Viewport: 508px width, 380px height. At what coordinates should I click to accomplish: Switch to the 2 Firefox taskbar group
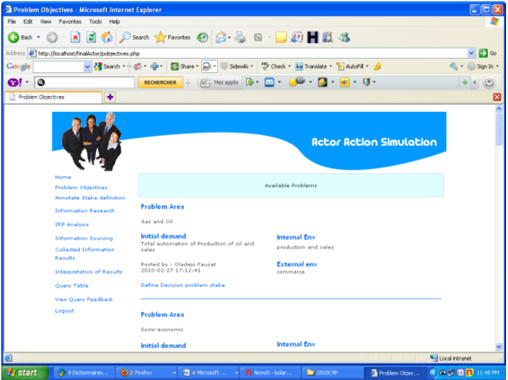[x=148, y=373]
